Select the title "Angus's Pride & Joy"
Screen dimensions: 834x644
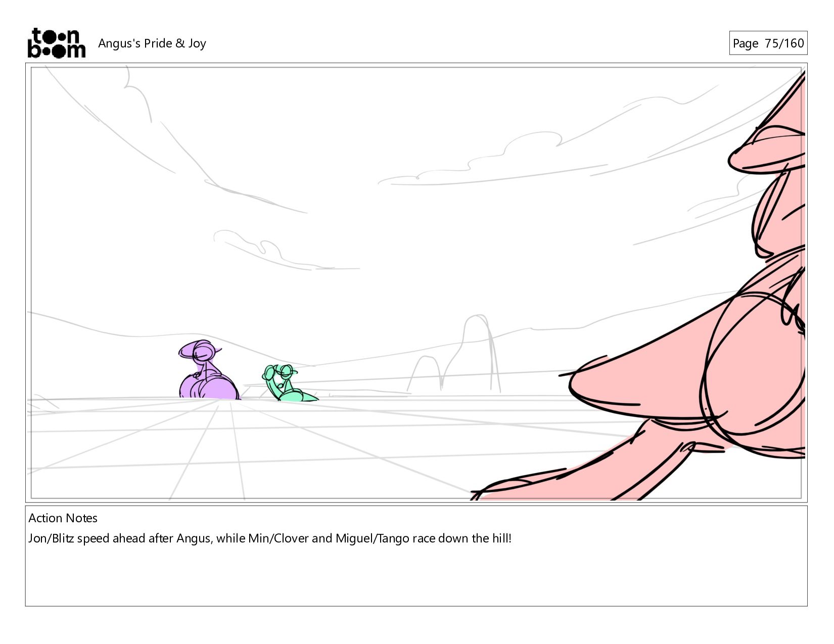pos(152,43)
